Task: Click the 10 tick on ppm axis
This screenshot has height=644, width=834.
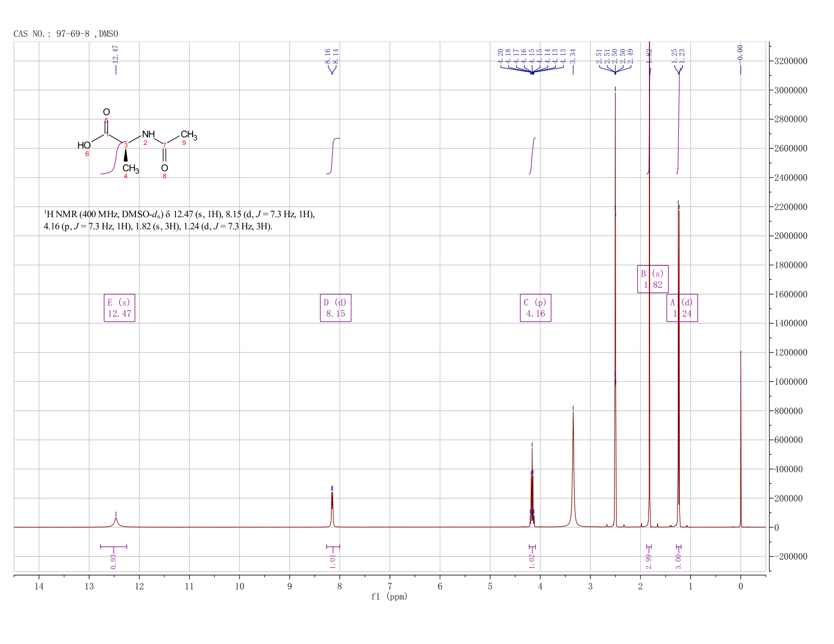Action: coord(240,586)
